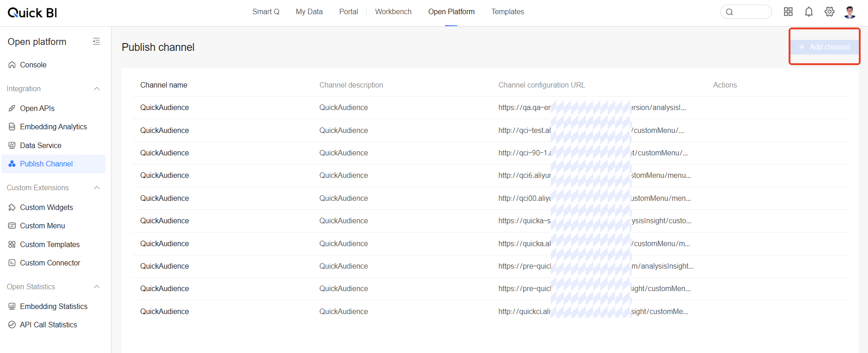Click the Add channel button
The image size is (868, 353).
click(824, 47)
